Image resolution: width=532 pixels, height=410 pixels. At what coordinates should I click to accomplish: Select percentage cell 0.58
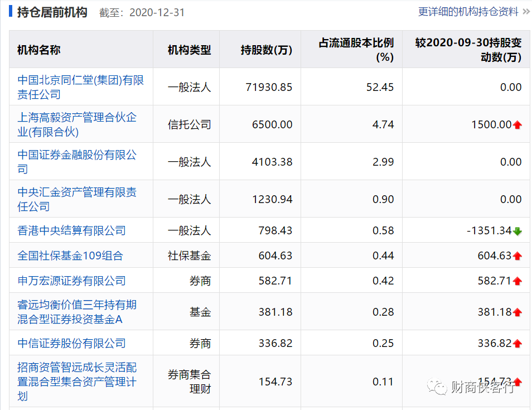[x=383, y=230]
